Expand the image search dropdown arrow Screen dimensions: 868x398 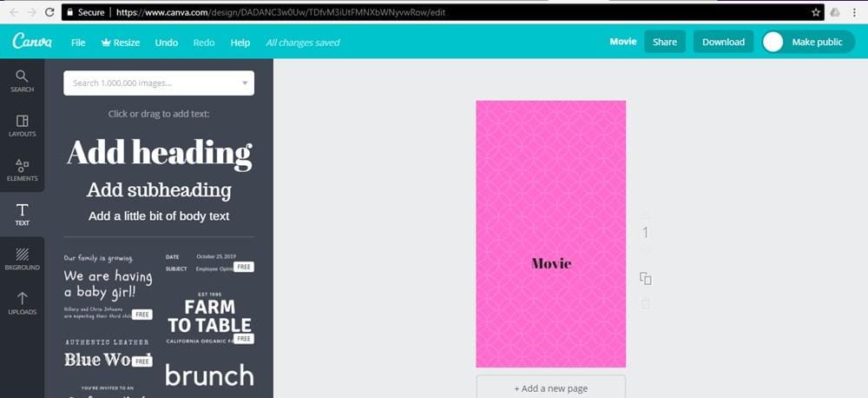(245, 83)
